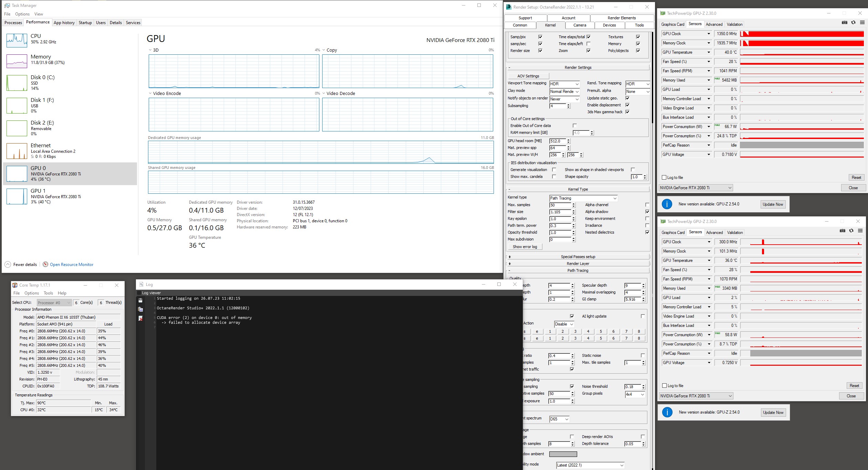Screen dimensions: 868x470
Task: Click the refresh icon in top GPU-Z window
Action: click(853, 23)
